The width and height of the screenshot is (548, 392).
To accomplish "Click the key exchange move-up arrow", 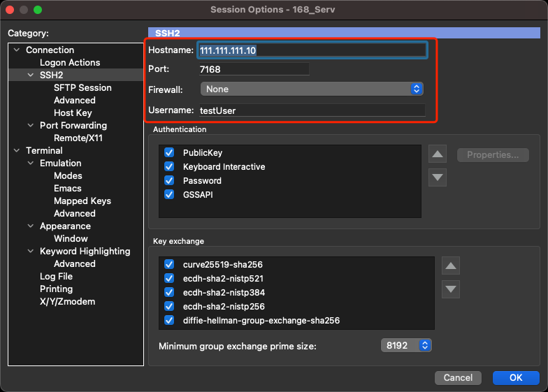I will coord(452,266).
